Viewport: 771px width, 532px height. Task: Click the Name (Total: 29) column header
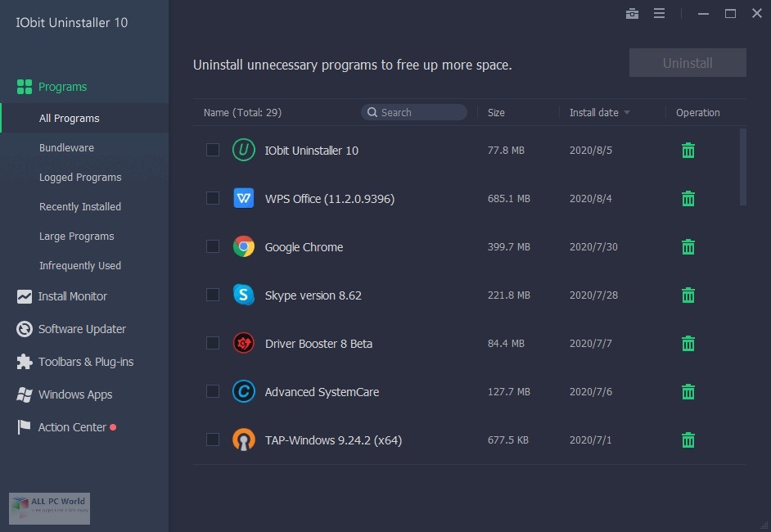click(x=242, y=113)
